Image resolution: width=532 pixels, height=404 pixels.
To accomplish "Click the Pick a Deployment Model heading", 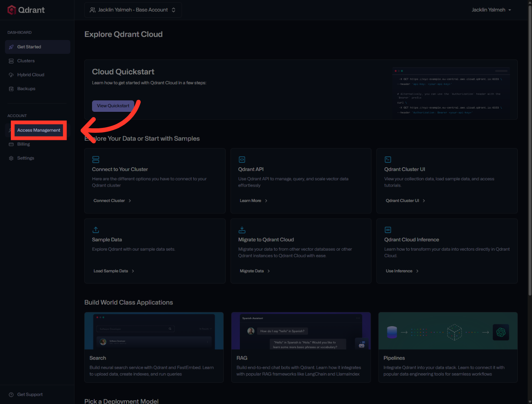I will (122, 401).
